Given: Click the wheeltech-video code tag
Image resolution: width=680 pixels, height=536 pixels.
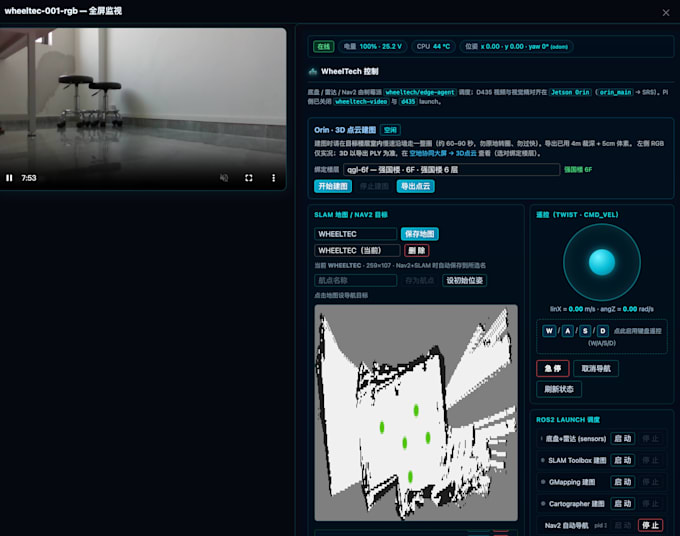Looking at the screenshot, I should [361, 102].
